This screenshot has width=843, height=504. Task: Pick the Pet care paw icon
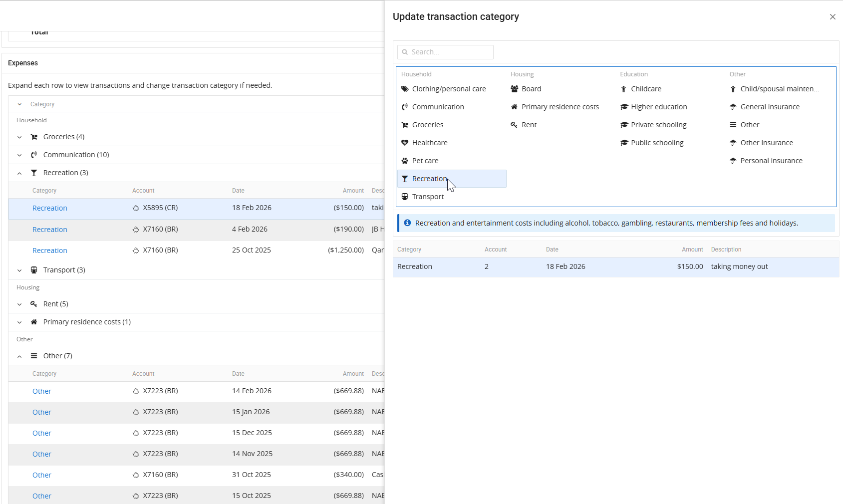pyautogui.click(x=405, y=161)
